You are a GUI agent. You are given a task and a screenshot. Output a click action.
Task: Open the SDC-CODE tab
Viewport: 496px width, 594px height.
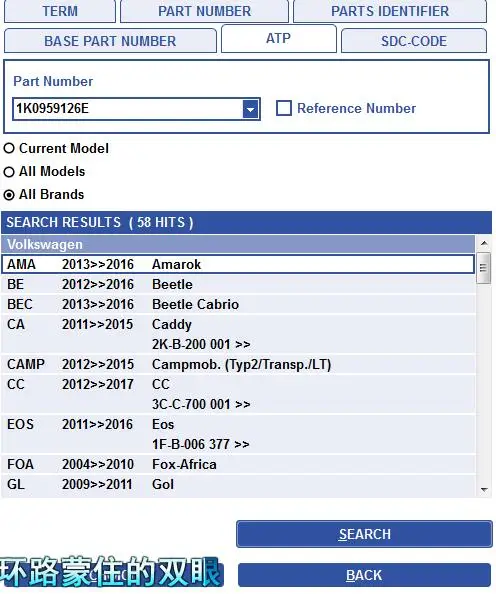[x=414, y=41]
